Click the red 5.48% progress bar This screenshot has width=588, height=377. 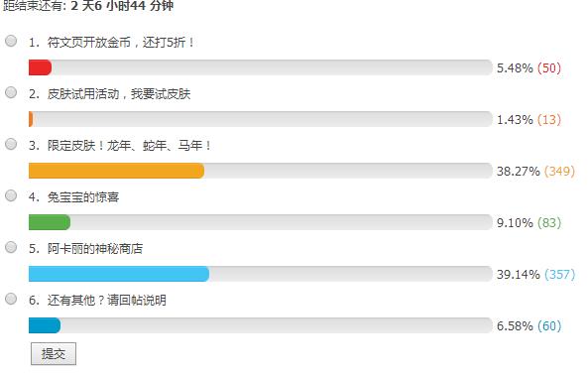tap(40, 67)
